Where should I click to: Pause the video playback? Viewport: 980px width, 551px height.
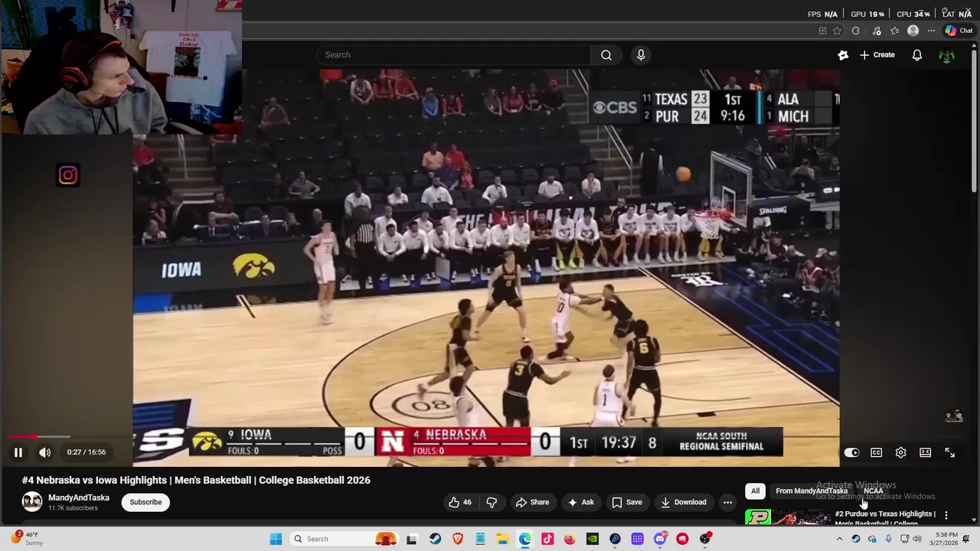pyautogui.click(x=18, y=452)
